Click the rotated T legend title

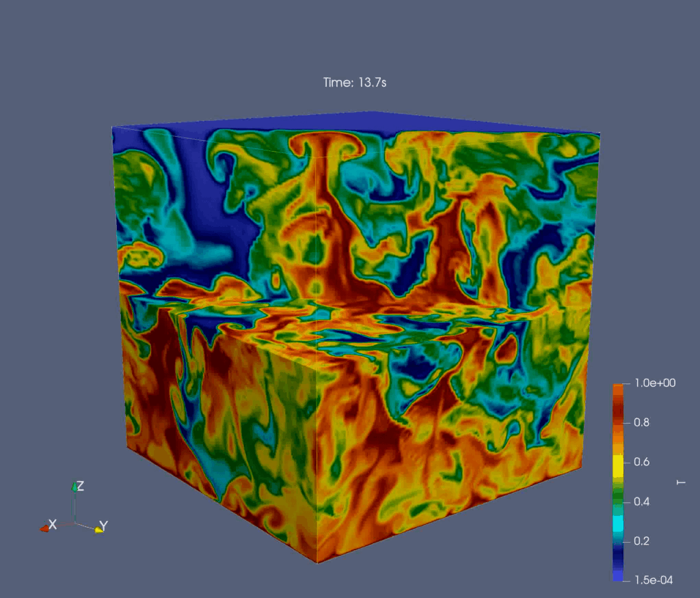[x=680, y=483]
